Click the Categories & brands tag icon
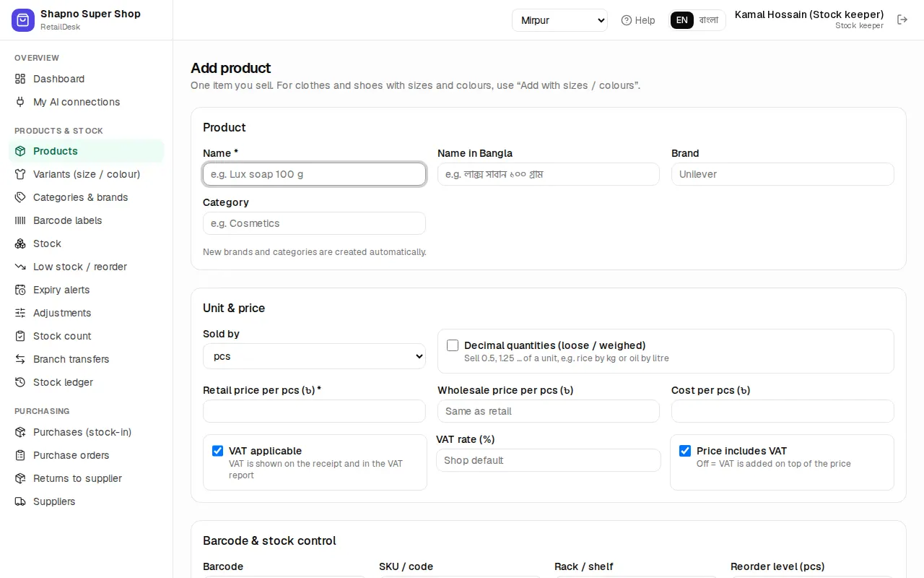 coord(20,197)
